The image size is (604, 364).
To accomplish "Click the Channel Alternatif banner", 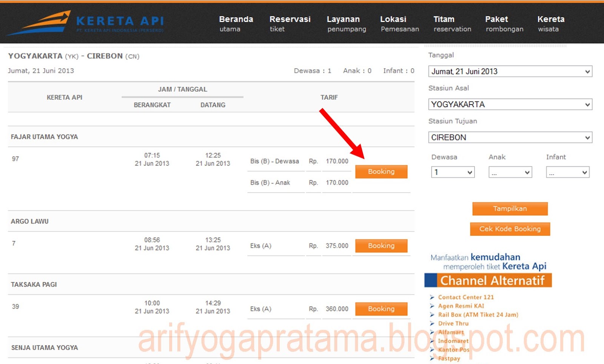I will click(488, 281).
